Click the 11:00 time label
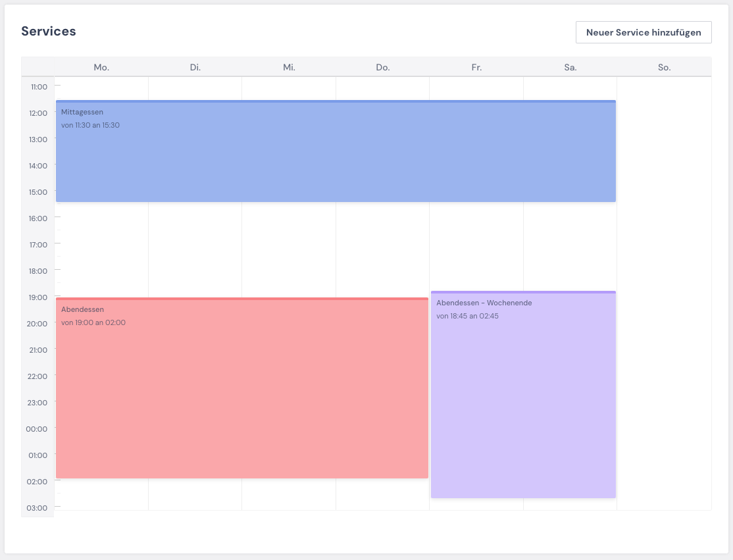Screen dimensions: 733x560 (39, 87)
